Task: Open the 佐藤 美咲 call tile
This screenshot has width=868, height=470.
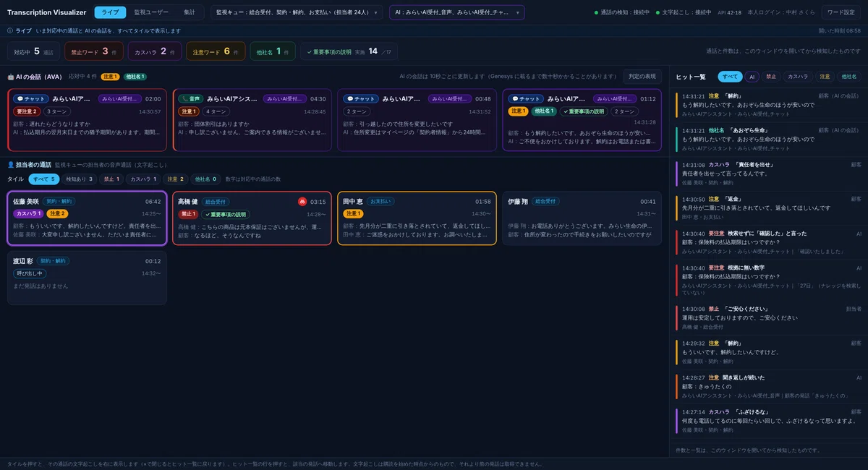Action: coord(87,218)
